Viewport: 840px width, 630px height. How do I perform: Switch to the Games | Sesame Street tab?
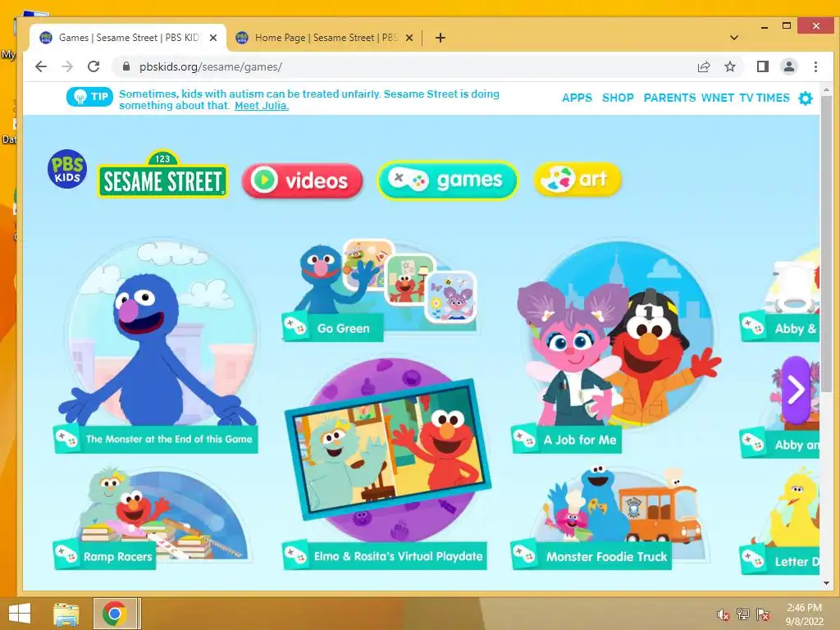tap(128, 38)
